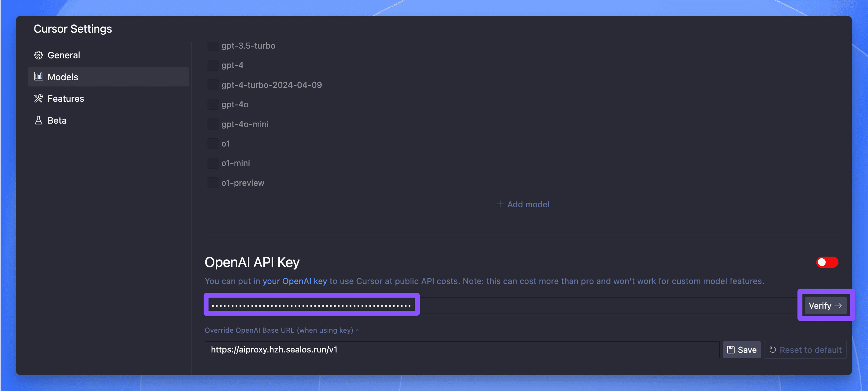The height and width of the screenshot is (391, 868).
Task: Switch to the Beta settings tab
Action: click(57, 120)
